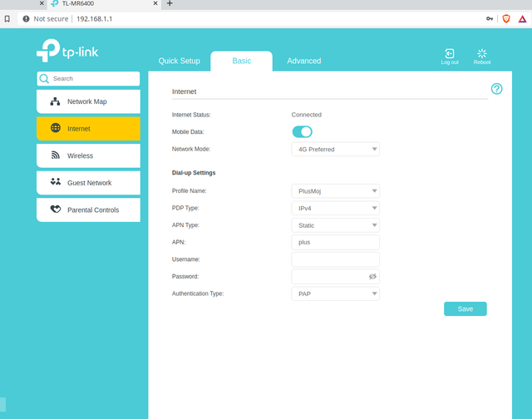The width and height of the screenshot is (532, 419).
Task: Open the PDP Type dropdown
Action: [335, 208]
